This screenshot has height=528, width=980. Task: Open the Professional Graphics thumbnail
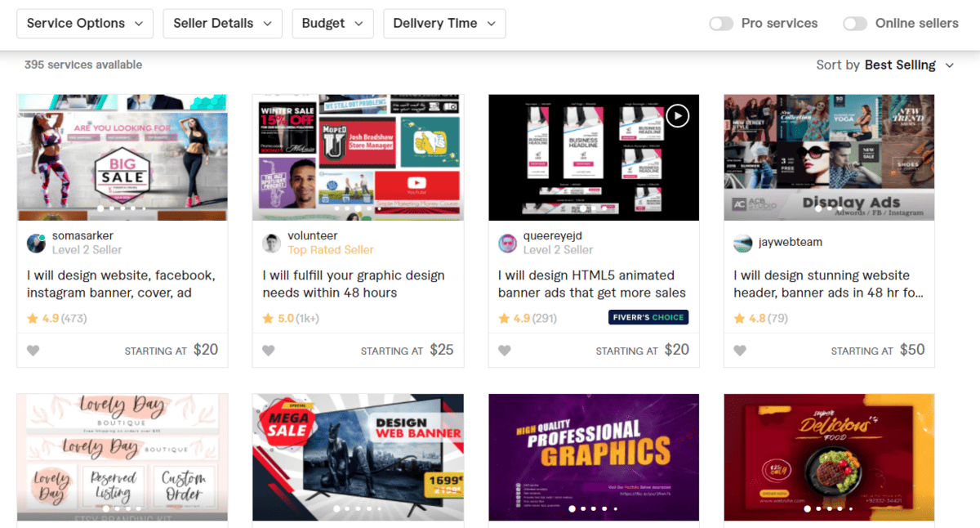pos(594,457)
